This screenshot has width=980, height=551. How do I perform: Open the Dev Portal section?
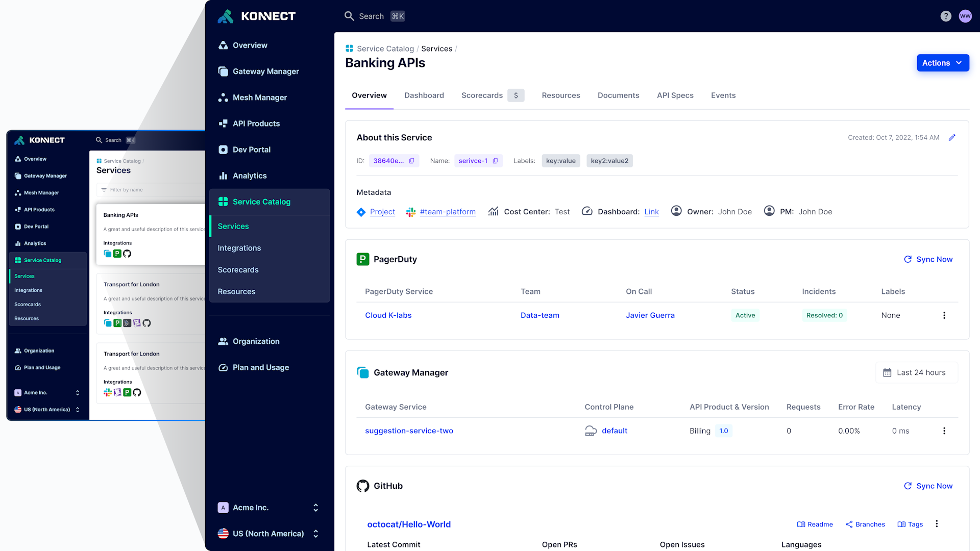pos(251,149)
